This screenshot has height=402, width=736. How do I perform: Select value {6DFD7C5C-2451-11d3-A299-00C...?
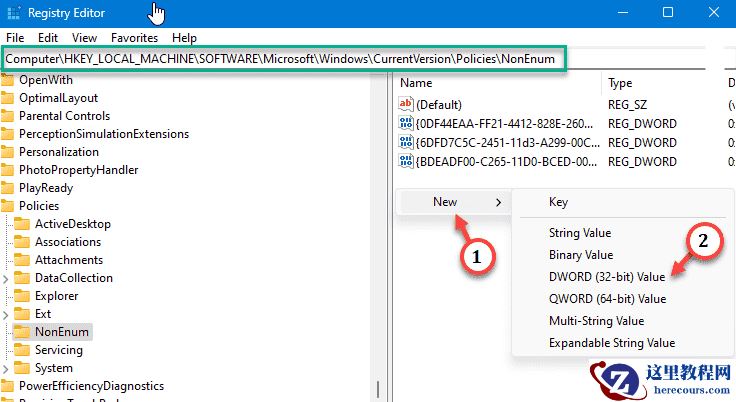[507, 143]
